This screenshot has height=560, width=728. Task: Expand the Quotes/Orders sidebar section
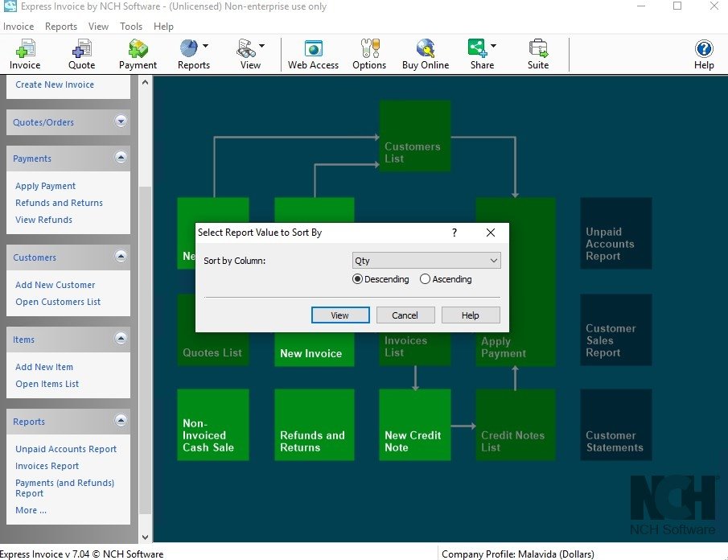click(121, 121)
